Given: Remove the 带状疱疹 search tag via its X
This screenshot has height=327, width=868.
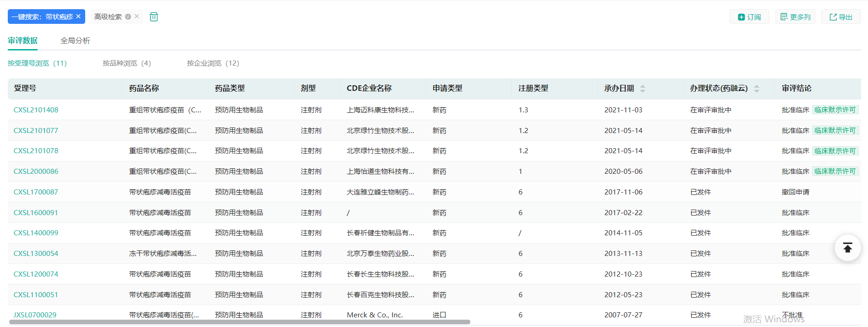Looking at the screenshot, I should tap(78, 17).
